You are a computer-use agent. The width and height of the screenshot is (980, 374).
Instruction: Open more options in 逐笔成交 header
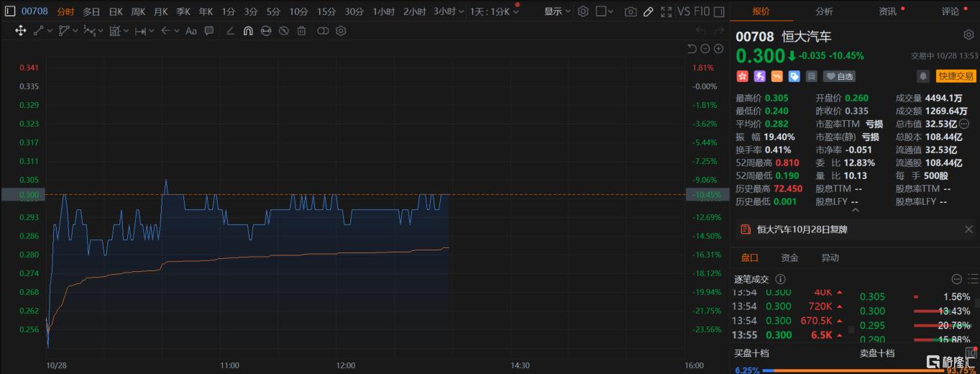coord(956,279)
